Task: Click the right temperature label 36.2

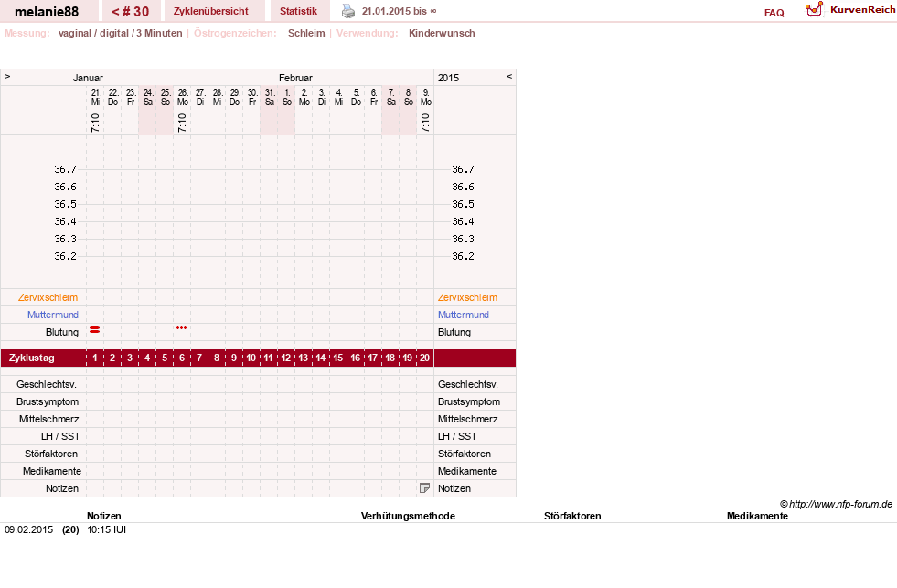Action: (463, 256)
